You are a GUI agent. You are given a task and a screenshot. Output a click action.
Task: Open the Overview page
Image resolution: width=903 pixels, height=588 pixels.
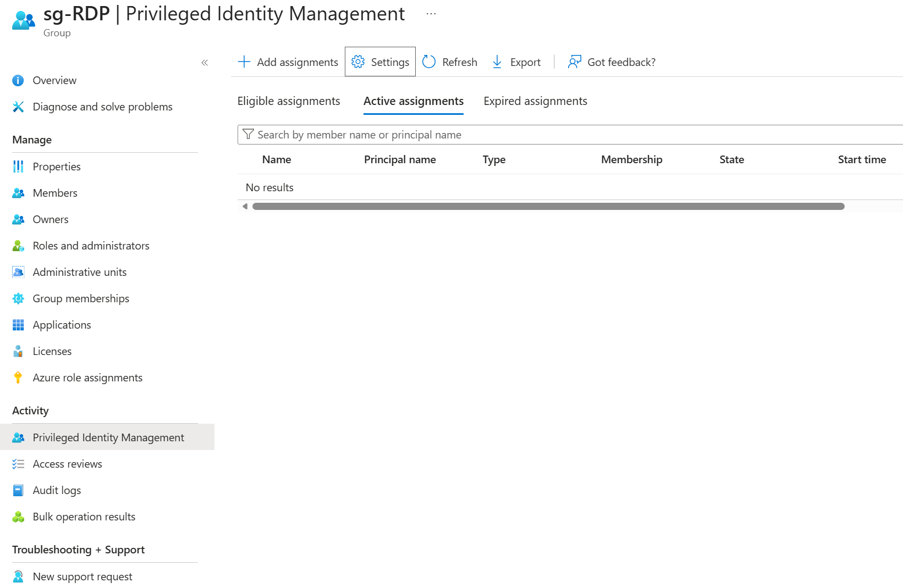click(x=54, y=80)
